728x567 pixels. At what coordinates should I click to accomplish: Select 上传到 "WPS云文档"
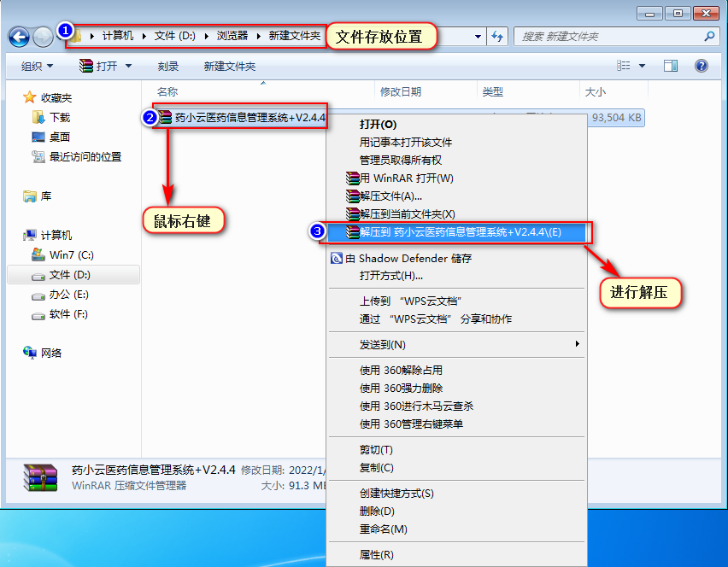tap(410, 301)
